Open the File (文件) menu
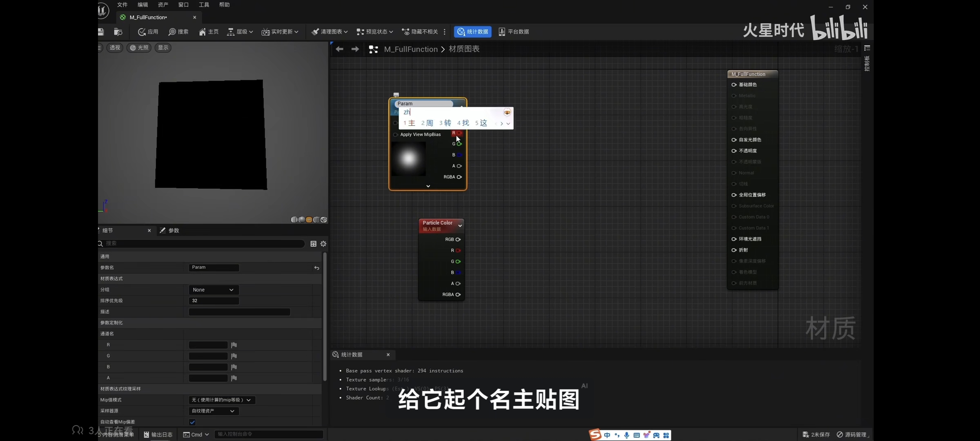This screenshot has height=441, width=980. click(122, 5)
